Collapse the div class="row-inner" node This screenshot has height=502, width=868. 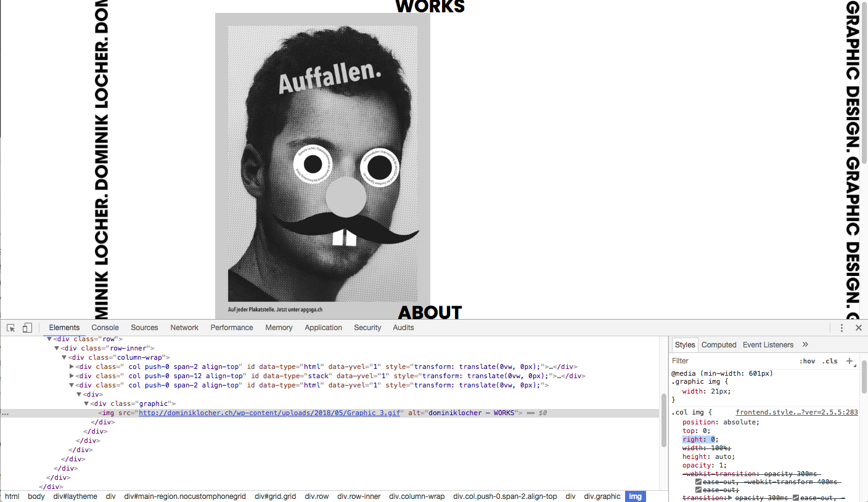pyautogui.click(x=57, y=348)
